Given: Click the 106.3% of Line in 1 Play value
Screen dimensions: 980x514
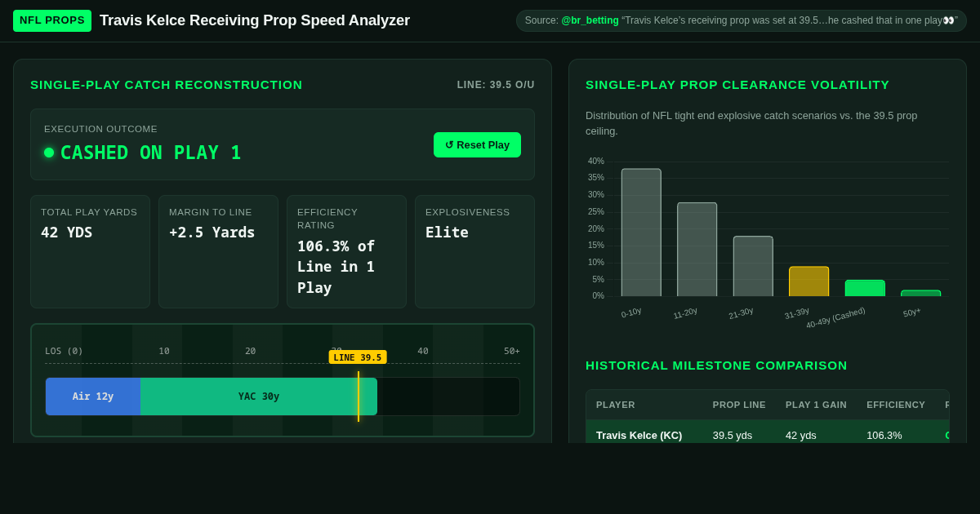Looking at the screenshot, I should coord(336,267).
